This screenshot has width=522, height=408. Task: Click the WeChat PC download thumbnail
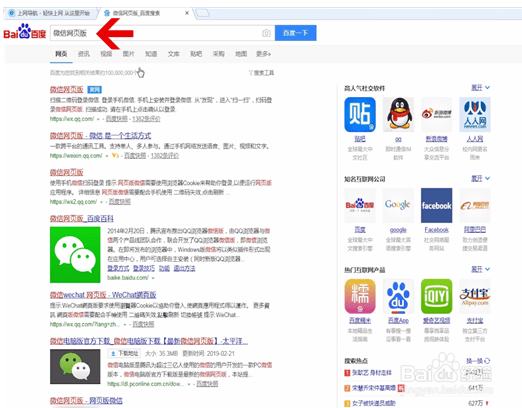(75, 366)
